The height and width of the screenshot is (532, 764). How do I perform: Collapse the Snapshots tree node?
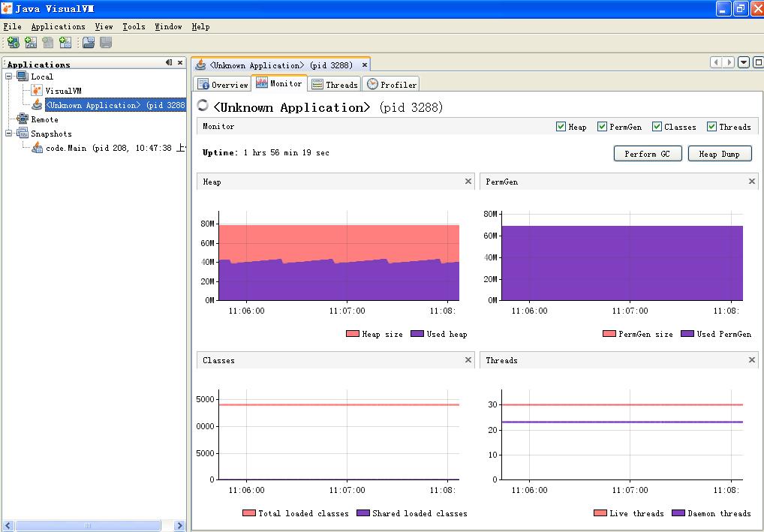coord(9,133)
